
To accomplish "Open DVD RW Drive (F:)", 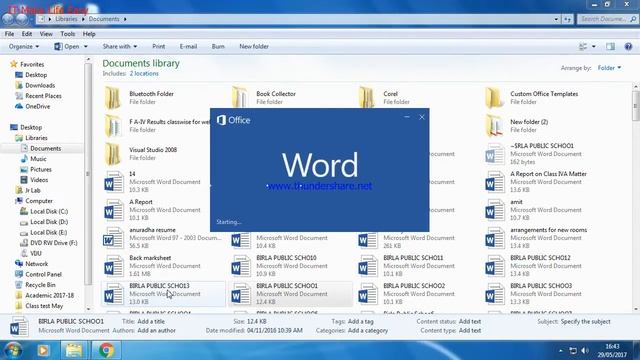I will [53, 243].
